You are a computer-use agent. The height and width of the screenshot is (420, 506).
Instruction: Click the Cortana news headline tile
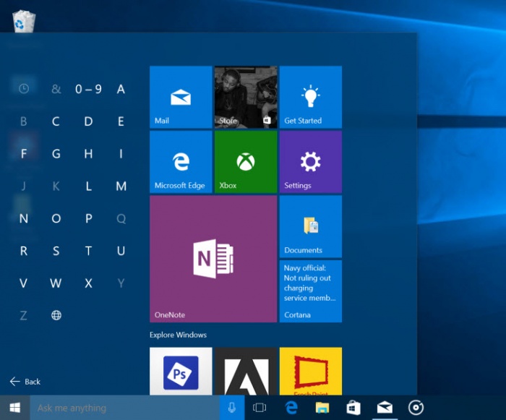point(310,291)
